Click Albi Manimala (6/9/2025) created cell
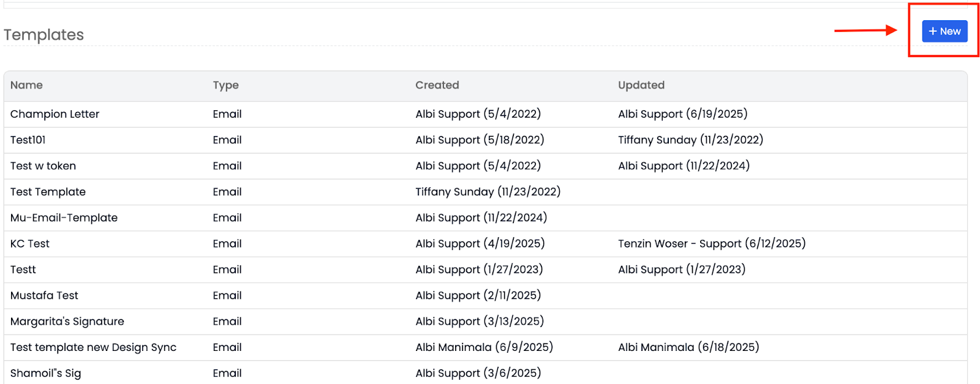 484,347
